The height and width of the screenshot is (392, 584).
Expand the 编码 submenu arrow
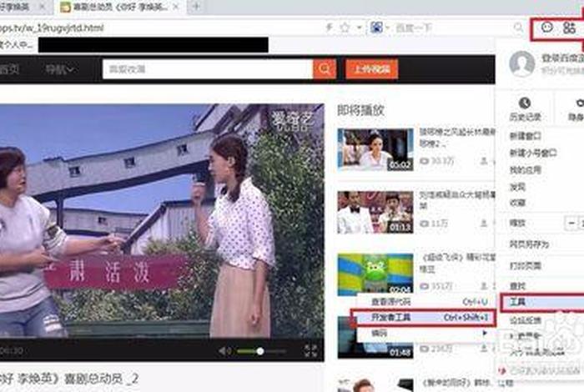tap(485, 333)
